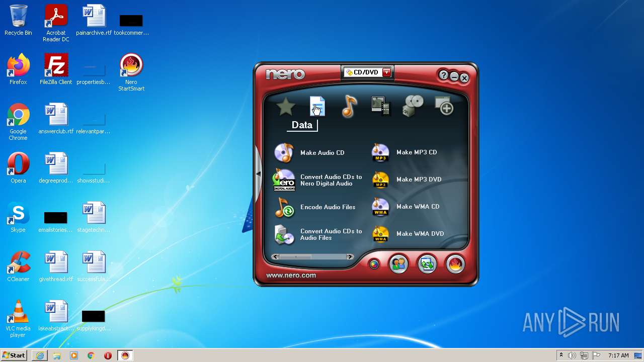The height and width of the screenshot is (362, 644).
Task: Open the Copy and Backup disc category
Action: pyautogui.click(x=413, y=107)
